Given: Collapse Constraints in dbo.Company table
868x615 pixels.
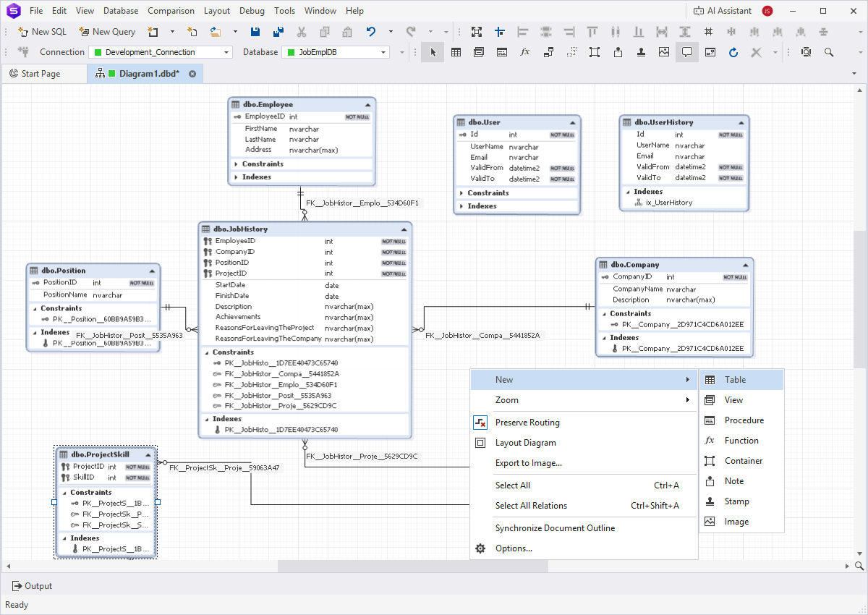Looking at the screenshot, I should 604,314.
